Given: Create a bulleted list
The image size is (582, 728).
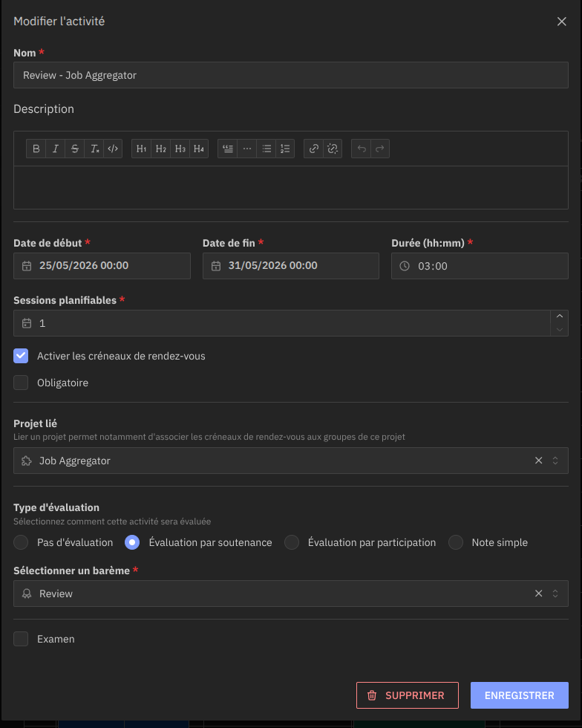Looking at the screenshot, I should point(267,149).
